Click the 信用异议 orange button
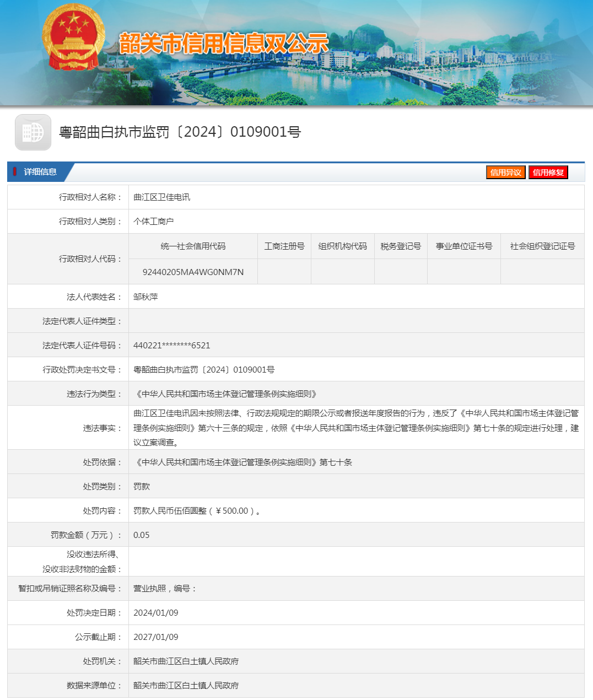Screen dimensions: 593x700 [505, 173]
